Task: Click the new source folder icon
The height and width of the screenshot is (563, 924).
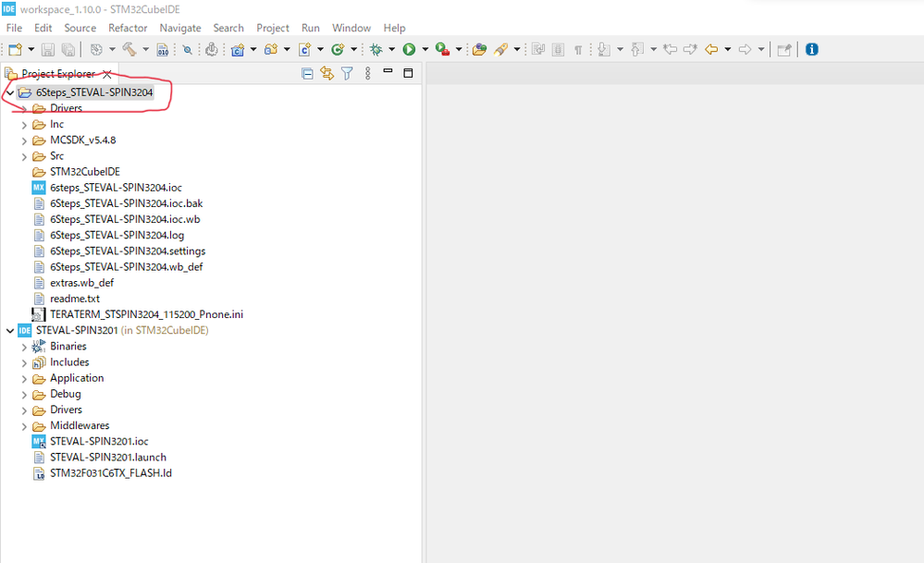Action: point(271,50)
